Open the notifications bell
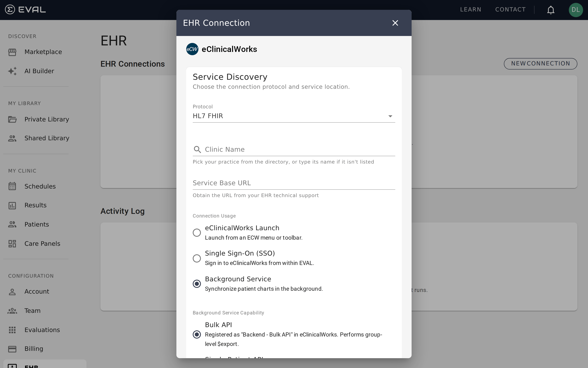The image size is (588, 368). coord(551,10)
